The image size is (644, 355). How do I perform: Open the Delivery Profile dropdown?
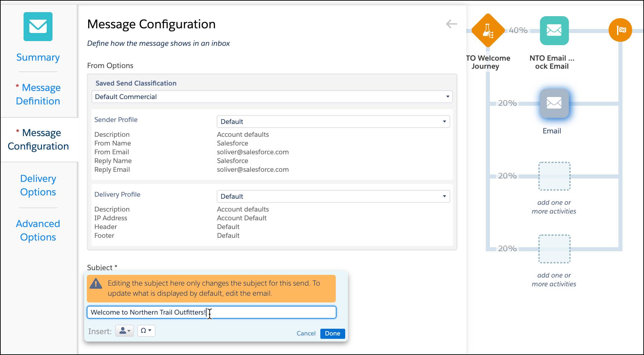333,196
